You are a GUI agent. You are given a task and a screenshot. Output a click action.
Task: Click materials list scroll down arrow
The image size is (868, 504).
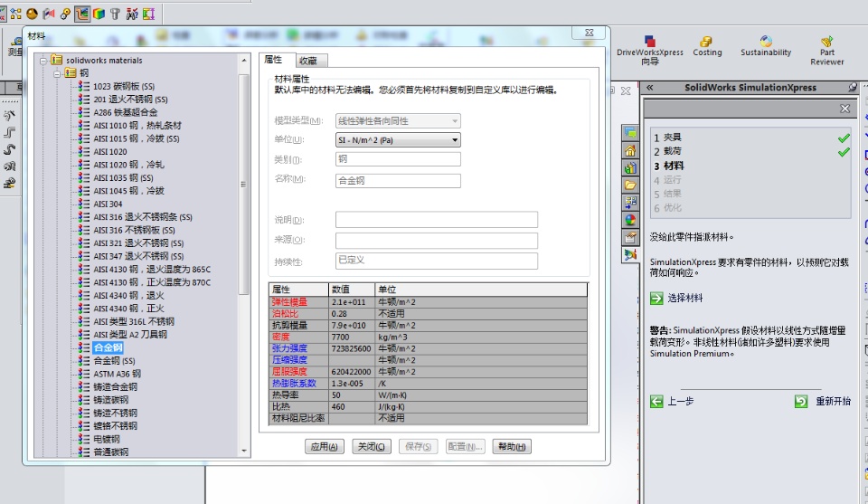point(244,452)
